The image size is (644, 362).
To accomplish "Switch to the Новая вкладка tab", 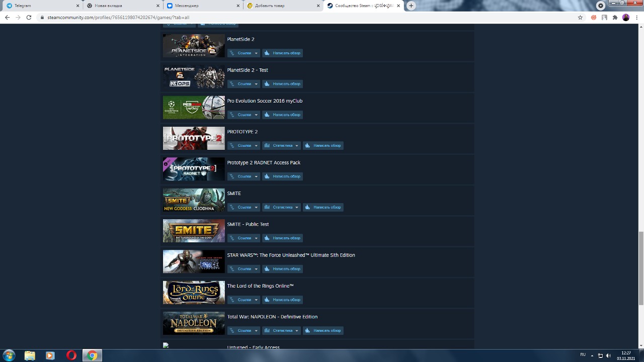I will point(123,6).
